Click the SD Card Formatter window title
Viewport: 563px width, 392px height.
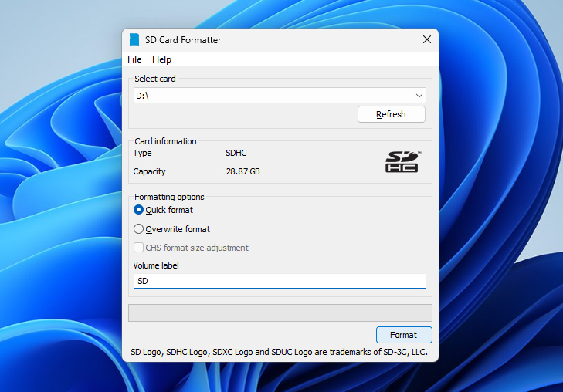click(x=183, y=40)
